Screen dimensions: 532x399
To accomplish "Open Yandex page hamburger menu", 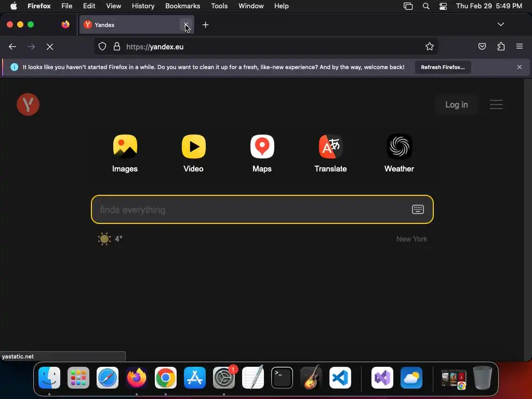I will (496, 104).
